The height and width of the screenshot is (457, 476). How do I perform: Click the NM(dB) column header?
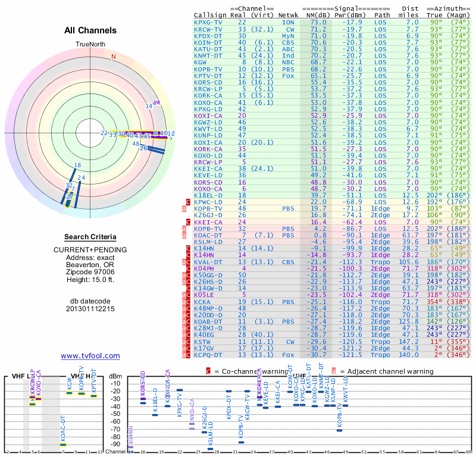[x=317, y=15]
